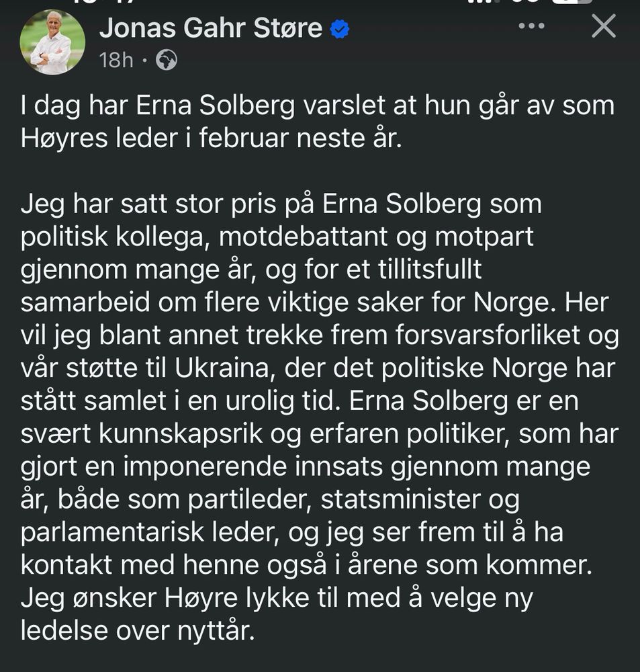Click the line "kontakt med henne også"
640x672 pixels.
[306, 565]
